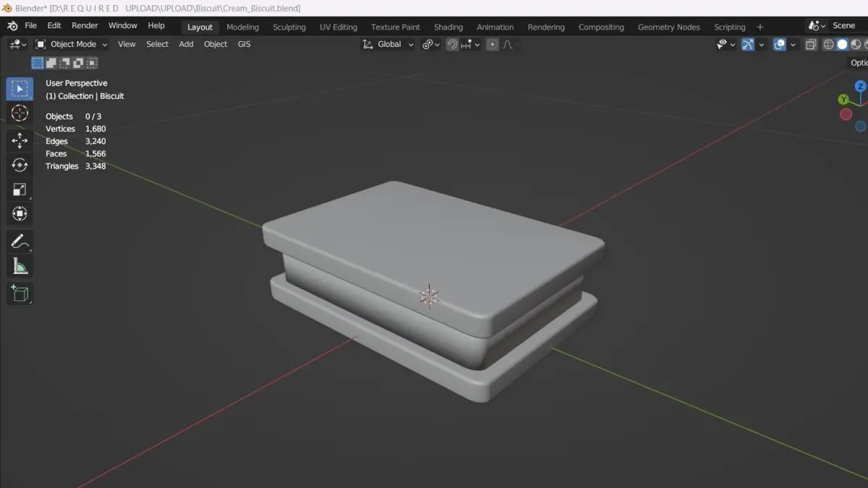Screen dimensions: 868x488
Task: Choose the Rotate tool
Action: (20, 165)
